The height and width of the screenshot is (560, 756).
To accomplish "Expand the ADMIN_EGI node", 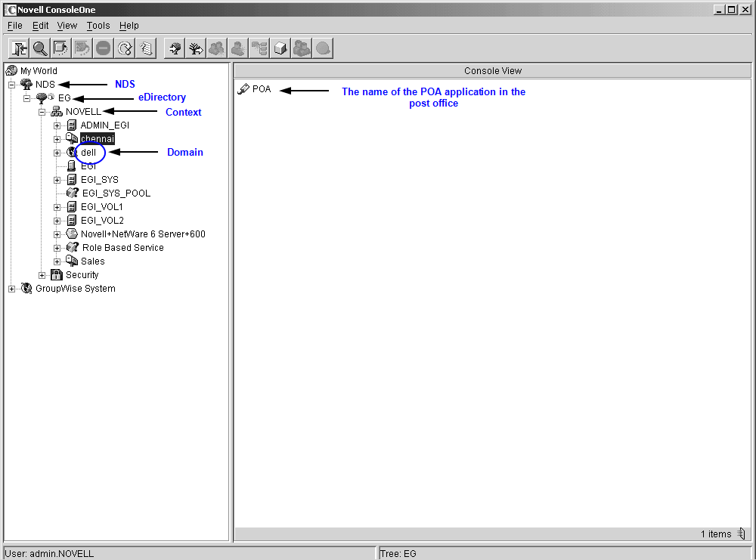I will coord(57,125).
